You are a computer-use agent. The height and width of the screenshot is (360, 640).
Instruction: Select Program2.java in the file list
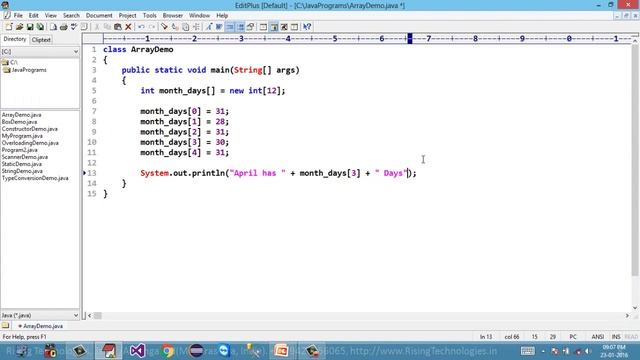19,150
